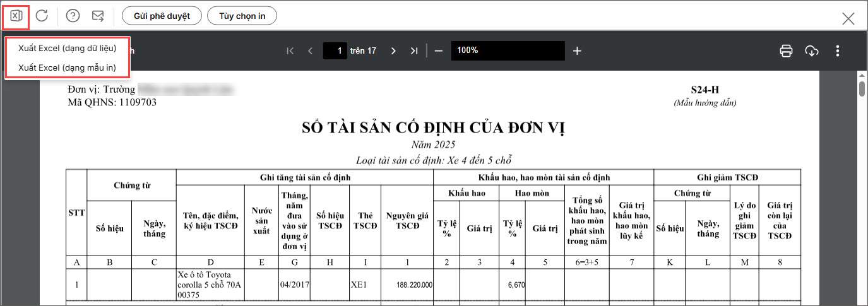Screen dimensions: 868x306
Task: Choose Xuất Excel (dạng mẫu in)
Action: 67,68
